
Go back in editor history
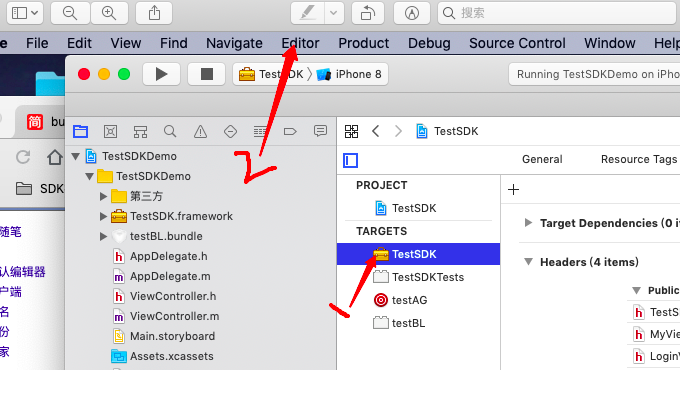[376, 131]
